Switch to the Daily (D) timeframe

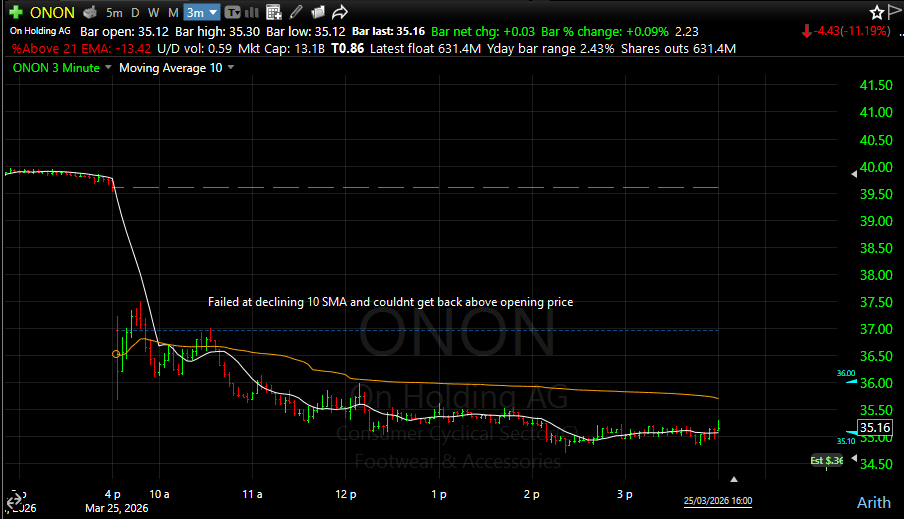click(136, 12)
